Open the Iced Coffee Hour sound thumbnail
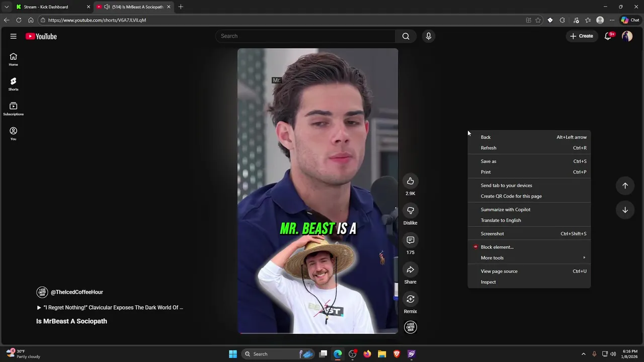 pyautogui.click(x=411, y=327)
